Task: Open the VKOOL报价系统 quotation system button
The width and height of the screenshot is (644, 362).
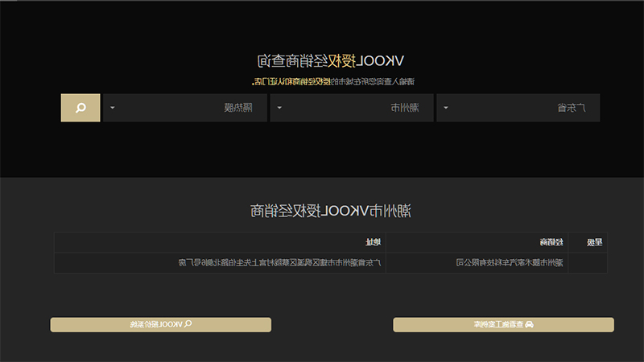Action: [x=160, y=325]
